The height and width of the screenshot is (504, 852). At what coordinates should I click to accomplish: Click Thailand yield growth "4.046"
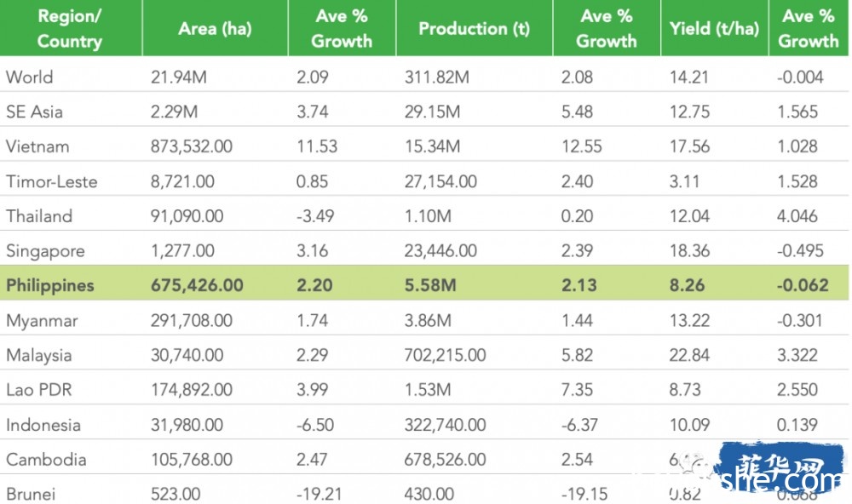[797, 216]
